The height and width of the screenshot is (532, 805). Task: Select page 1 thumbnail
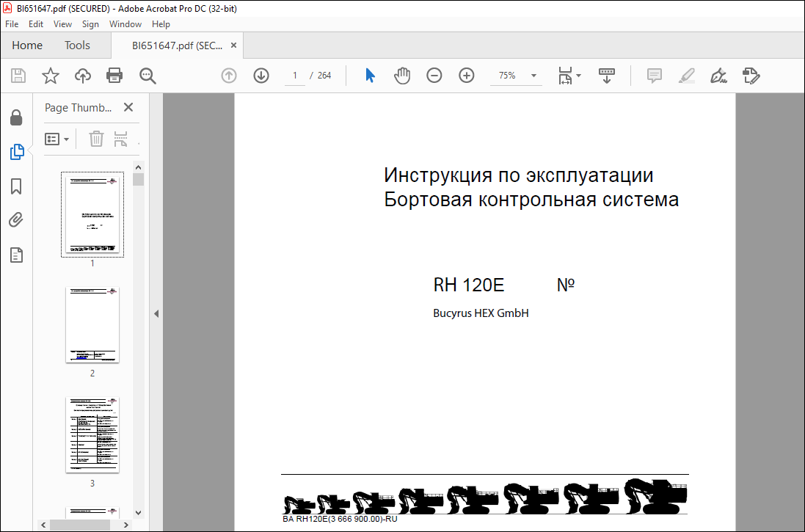tap(92, 215)
